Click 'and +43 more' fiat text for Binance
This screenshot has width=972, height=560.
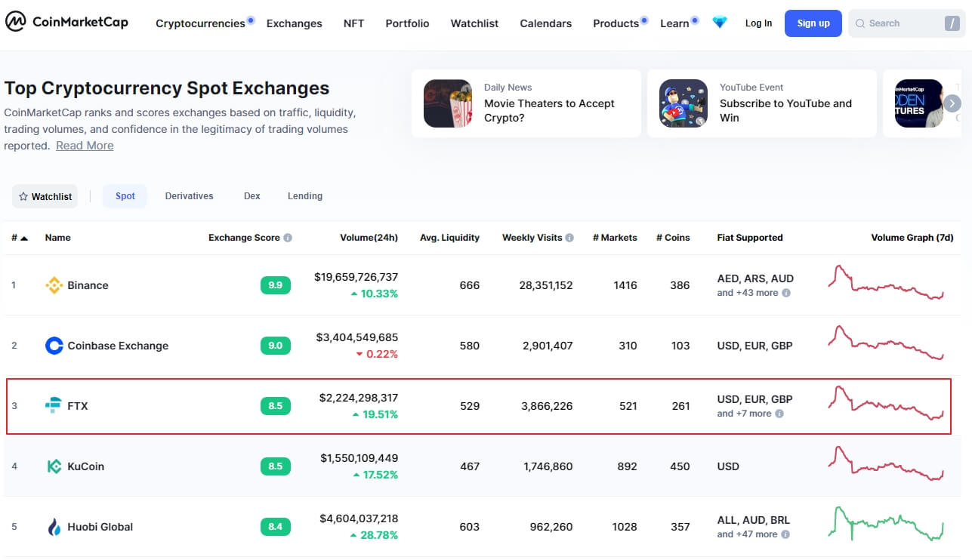tap(747, 293)
